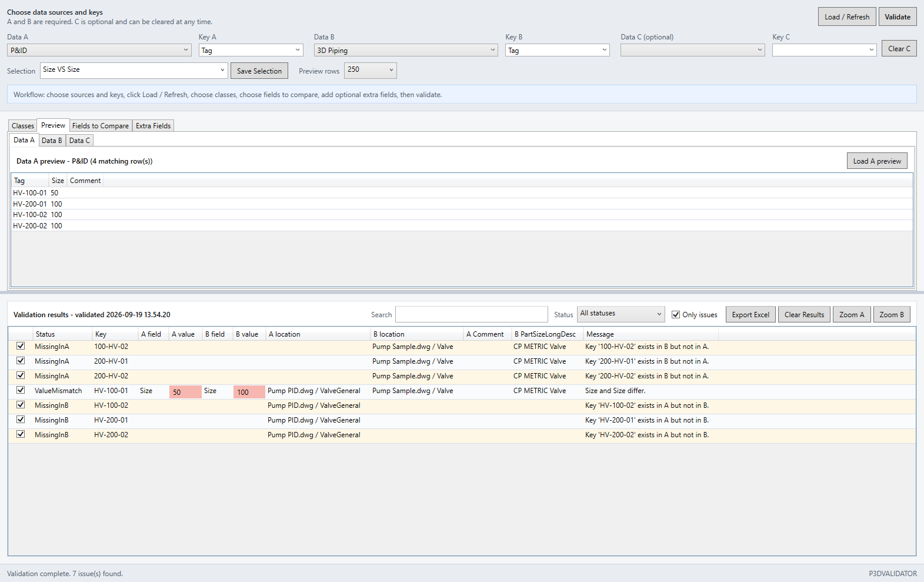Uncheck the 100-HV-02 MissingInA row checkbox

tap(21, 347)
